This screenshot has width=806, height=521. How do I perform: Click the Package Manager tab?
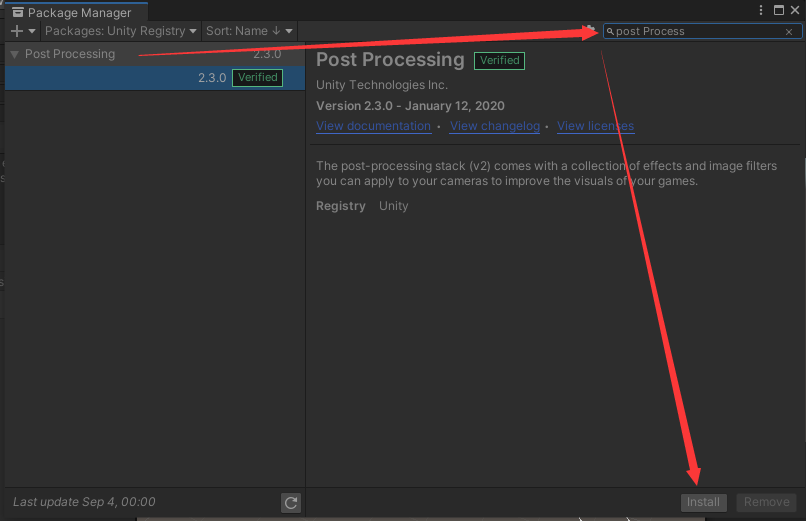[77, 12]
